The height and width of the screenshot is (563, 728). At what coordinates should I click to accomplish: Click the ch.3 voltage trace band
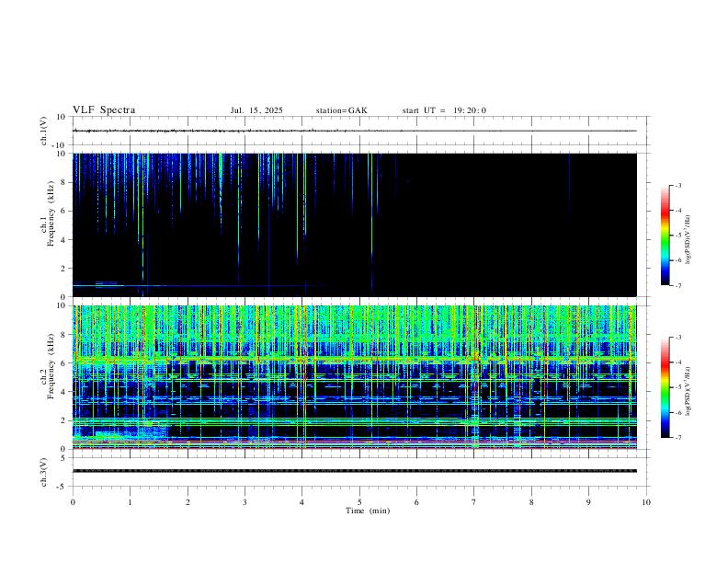tap(354, 471)
